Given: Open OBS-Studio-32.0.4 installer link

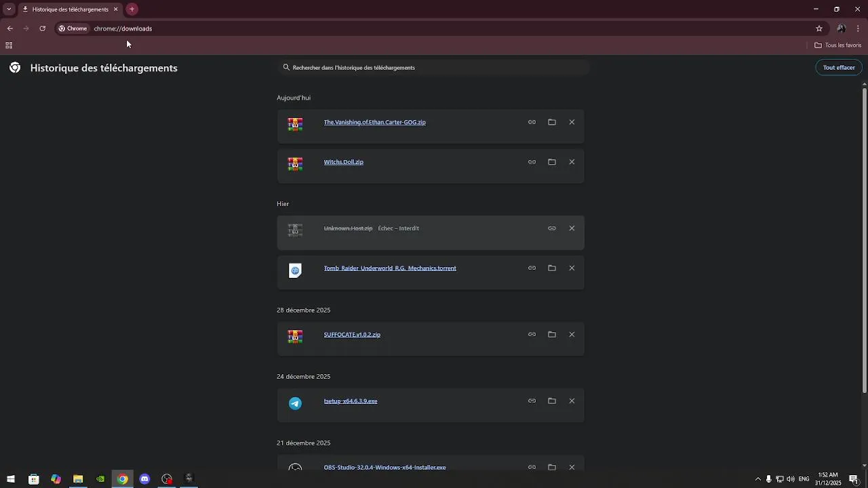Looking at the screenshot, I should click(x=384, y=467).
